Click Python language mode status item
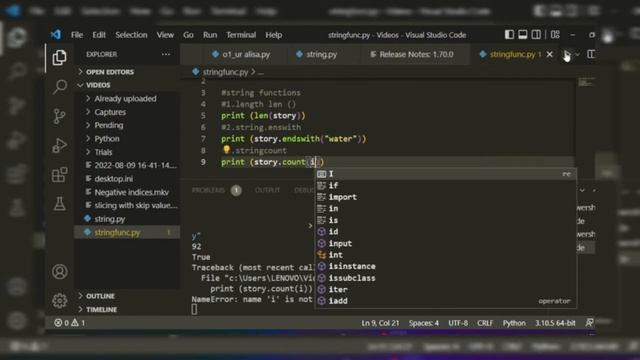This screenshot has height=360, width=640. [x=514, y=323]
